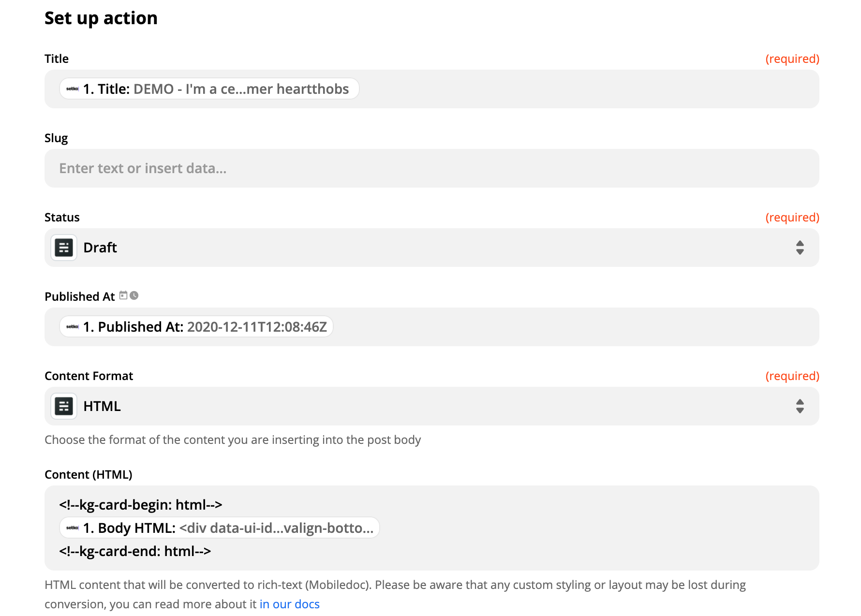The image size is (861, 616).
Task: Click the calendar icon next to Published At
Action: coord(123,295)
